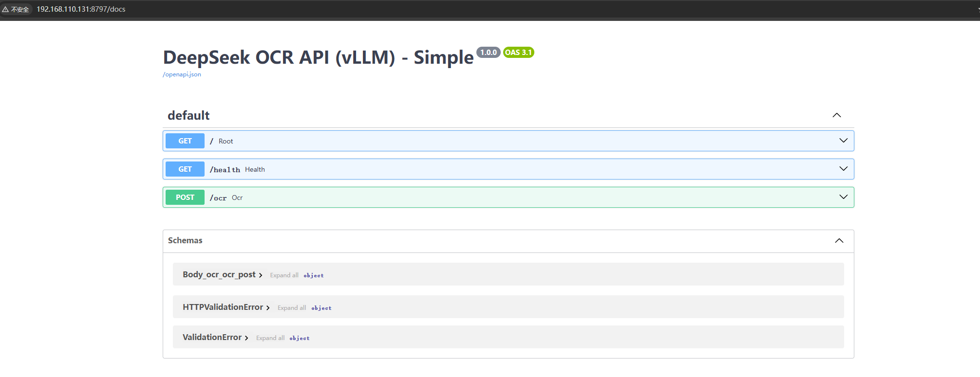The width and height of the screenshot is (980, 377).
Task: Click the not-secure warning icon in address bar
Action: (6, 9)
